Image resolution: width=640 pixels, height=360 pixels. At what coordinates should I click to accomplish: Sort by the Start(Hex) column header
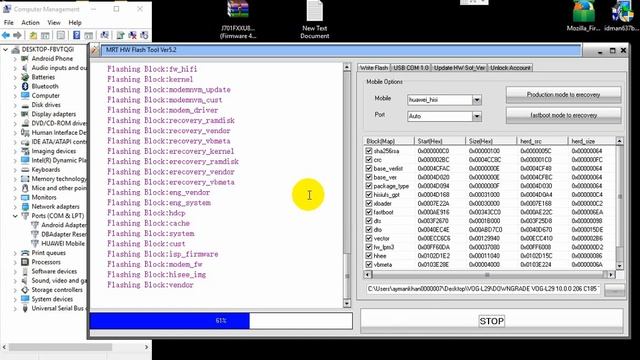pos(440,141)
